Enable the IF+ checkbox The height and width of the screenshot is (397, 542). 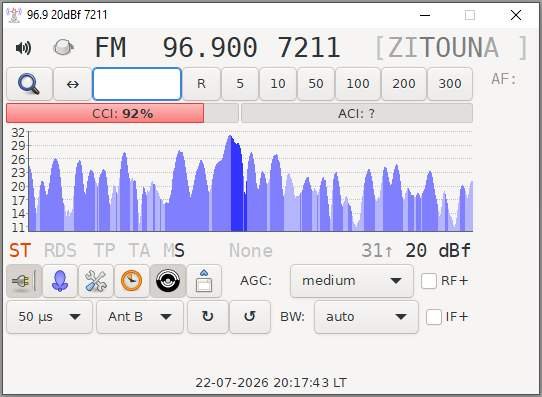tap(433, 317)
